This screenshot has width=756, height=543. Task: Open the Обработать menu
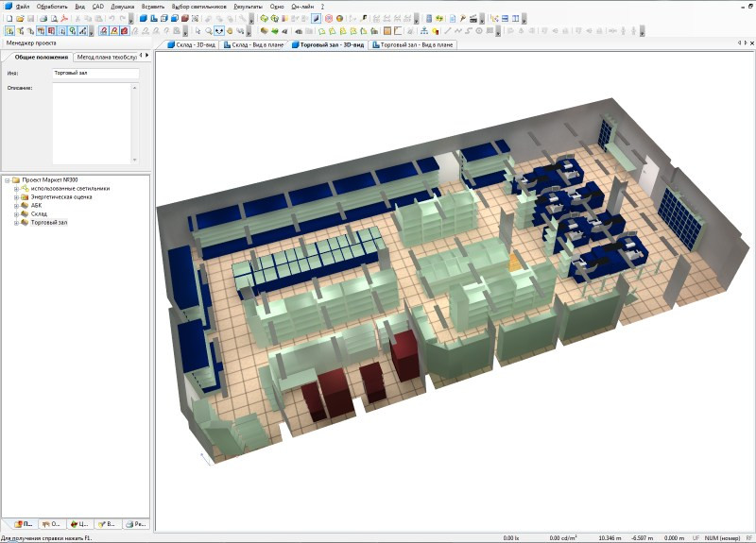tap(52, 7)
